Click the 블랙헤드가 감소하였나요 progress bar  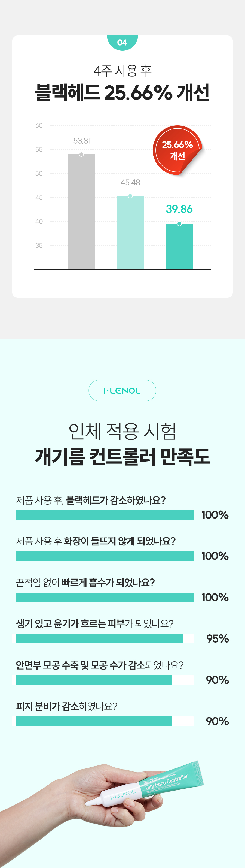click(x=105, y=515)
